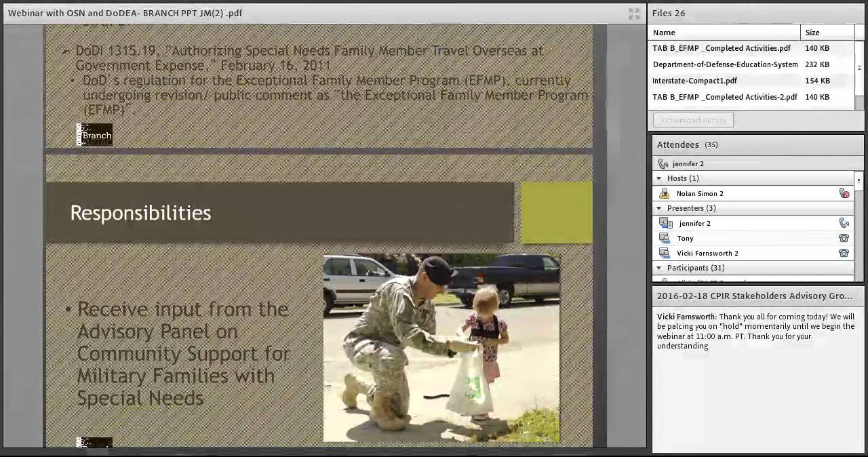Viewport: 868px width, 457px height.
Task: Click the active speaker phone icon above Hosts
Action: coord(663,163)
